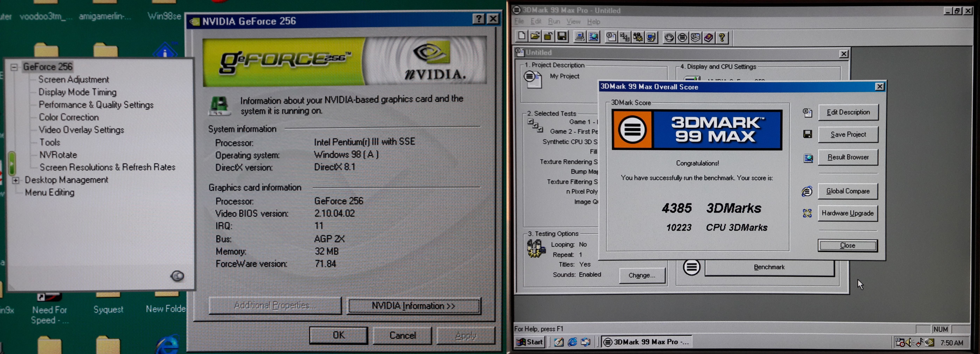Click the testing options gears icon in toolbar
980x354 pixels.
(x=638, y=37)
